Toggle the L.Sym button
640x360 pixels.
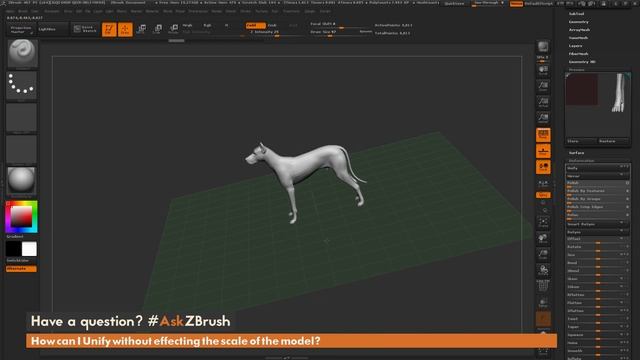(x=543, y=183)
